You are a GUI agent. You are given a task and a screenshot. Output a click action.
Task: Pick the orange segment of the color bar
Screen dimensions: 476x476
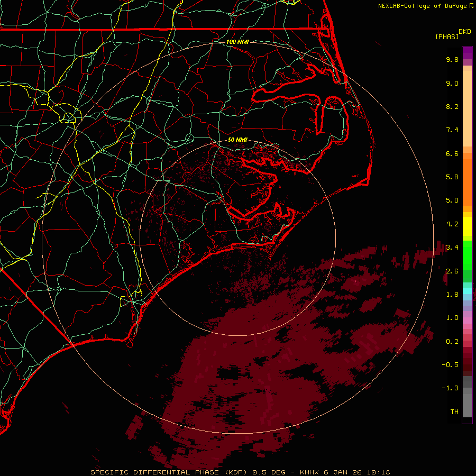coord(467,182)
